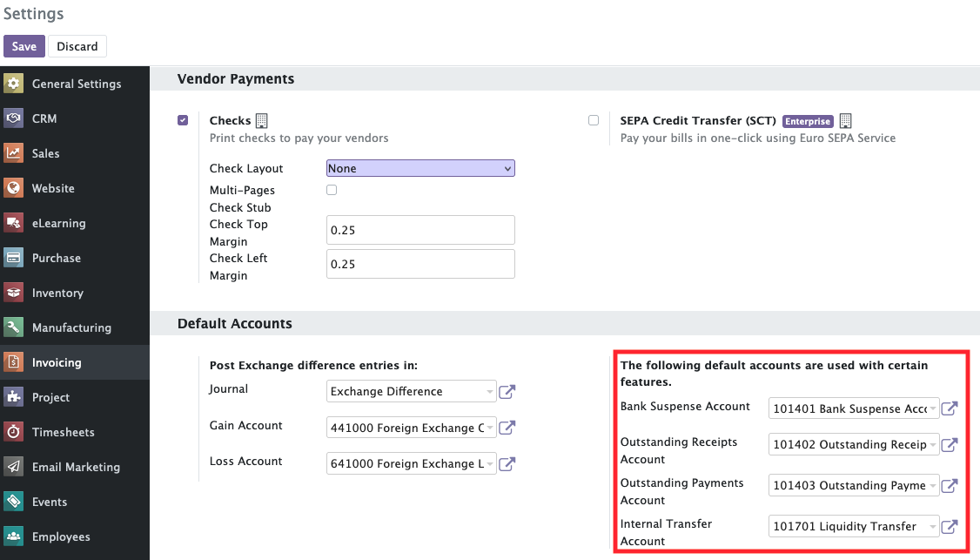The height and width of the screenshot is (560, 980).
Task: Click the Events ticket icon
Action: 13,501
